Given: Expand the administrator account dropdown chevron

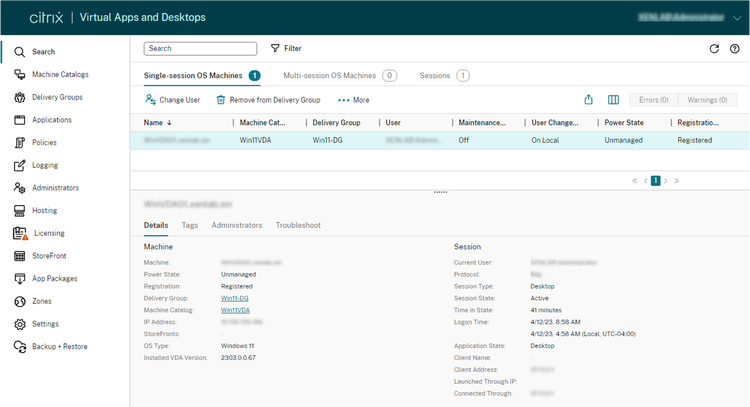Looking at the screenshot, I should (x=738, y=18).
